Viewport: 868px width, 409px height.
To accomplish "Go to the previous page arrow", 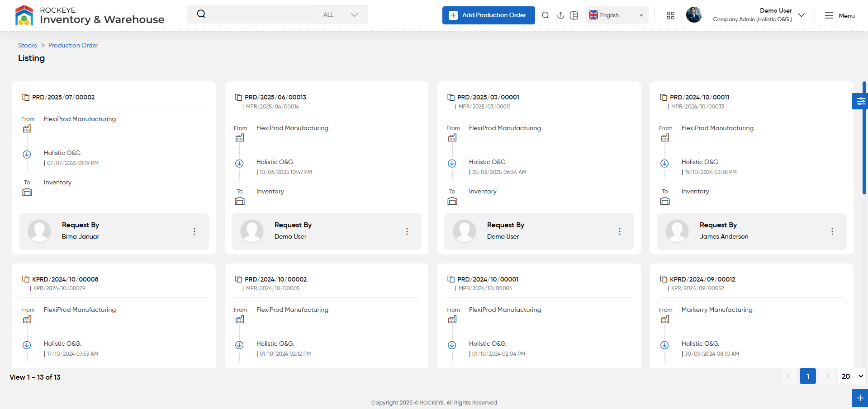I will coord(789,376).
